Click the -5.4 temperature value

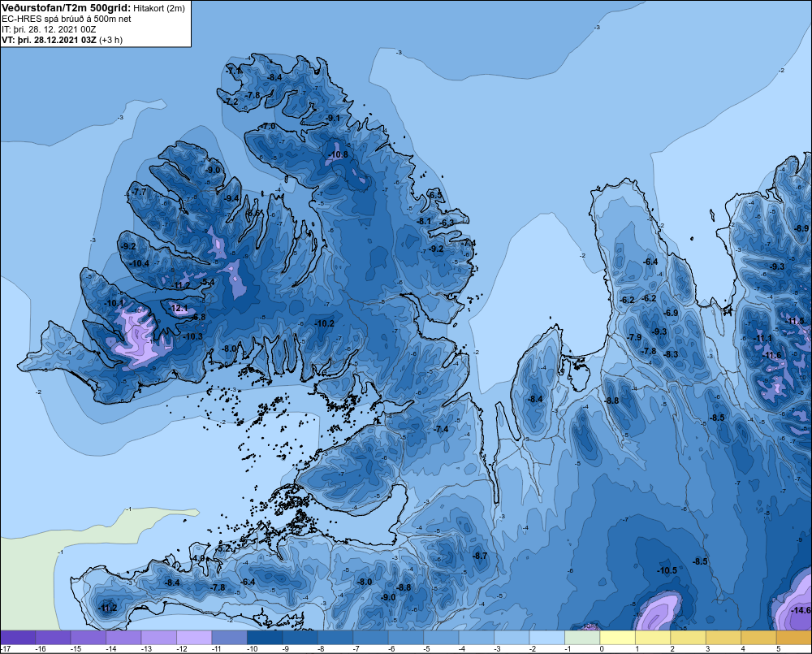pyautogui.click(x=208, y=282)
